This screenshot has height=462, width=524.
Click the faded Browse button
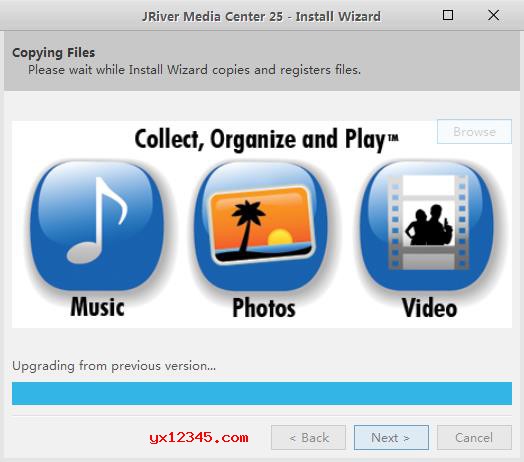474,132
